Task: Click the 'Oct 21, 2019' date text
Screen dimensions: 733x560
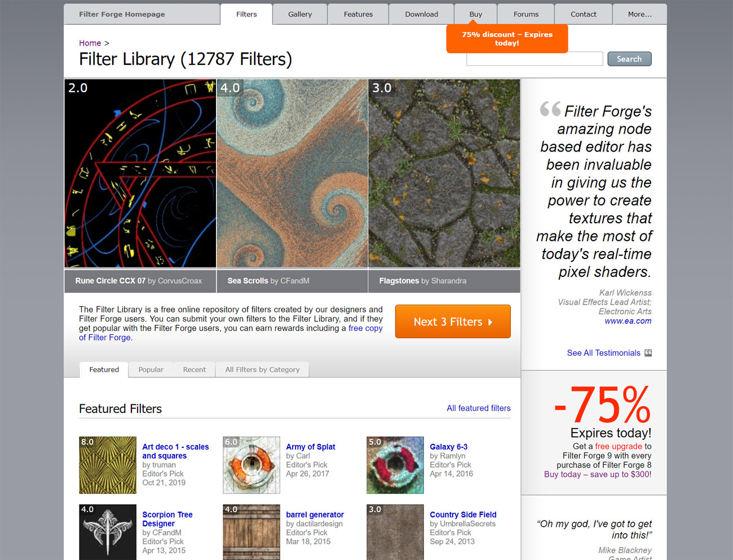Action: [x=164, y=483]
